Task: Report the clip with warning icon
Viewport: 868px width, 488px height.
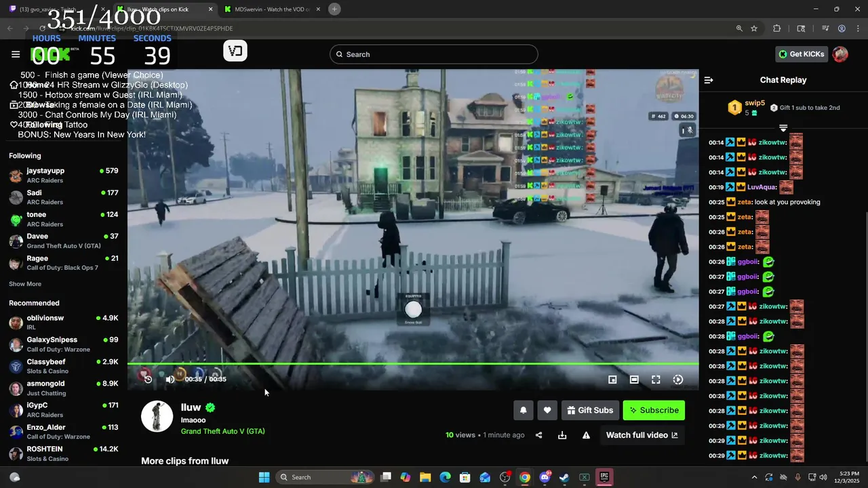Action: pos(586,435)
